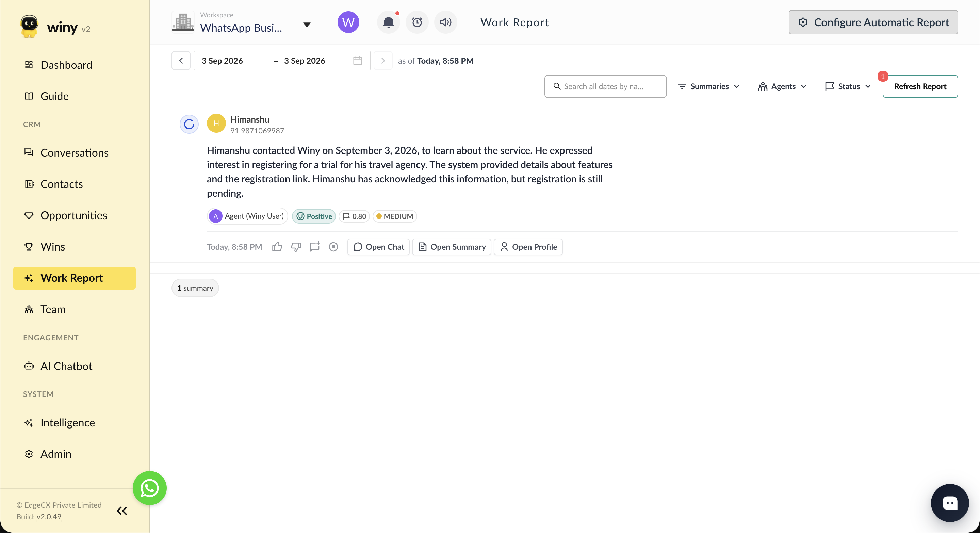Image resolution: width=980 pixels, height=533 pixels.
Task: Expand the Agents filter dropdown
Action: [x=782, y=86]
